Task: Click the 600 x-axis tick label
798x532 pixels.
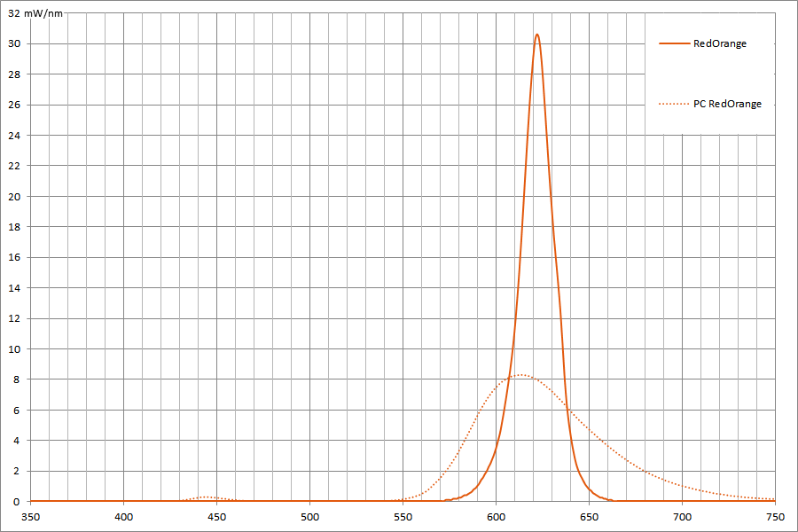Action: point(497,516)
